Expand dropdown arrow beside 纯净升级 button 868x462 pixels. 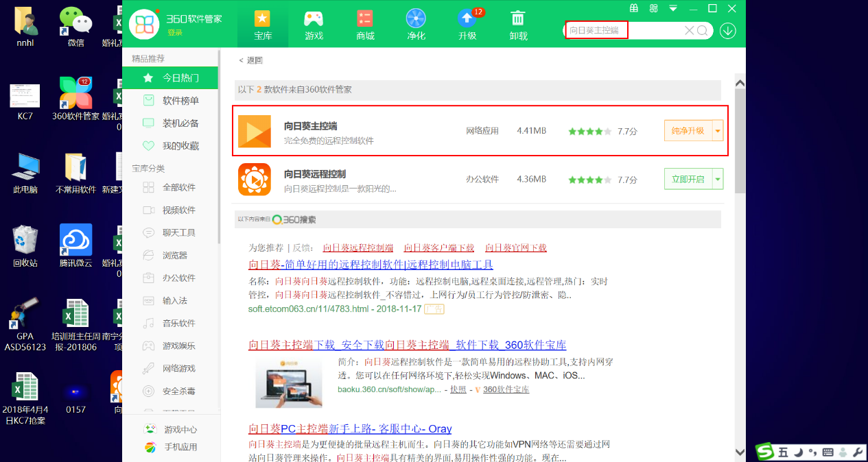point(718,130)
